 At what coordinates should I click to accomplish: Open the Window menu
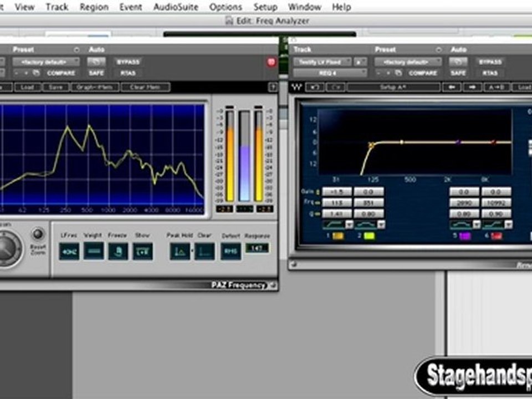304,7
